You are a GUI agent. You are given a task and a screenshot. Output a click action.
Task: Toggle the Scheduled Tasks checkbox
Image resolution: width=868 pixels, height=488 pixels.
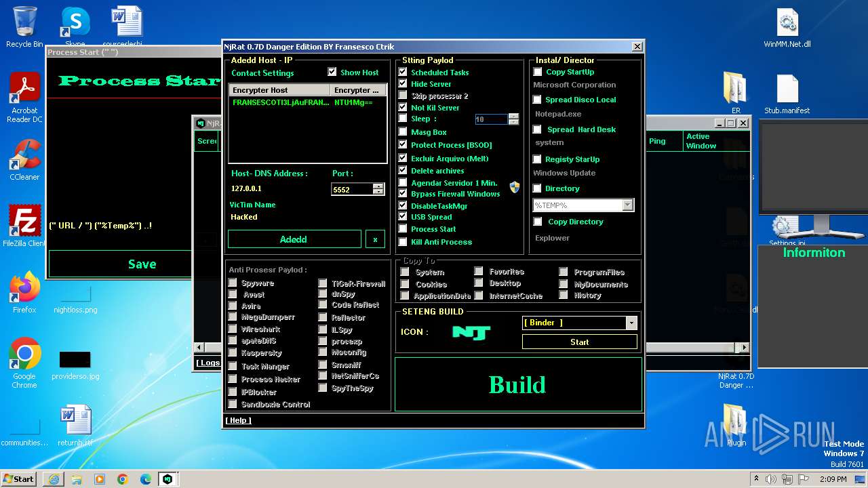(403, 72)
